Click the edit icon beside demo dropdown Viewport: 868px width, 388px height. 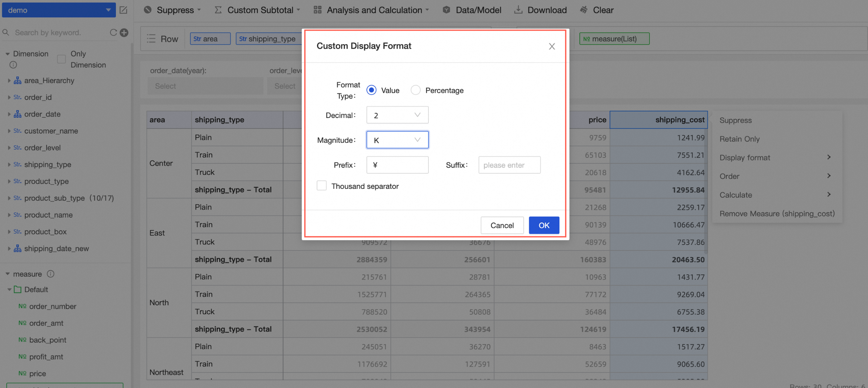click(x=124, y=10)
